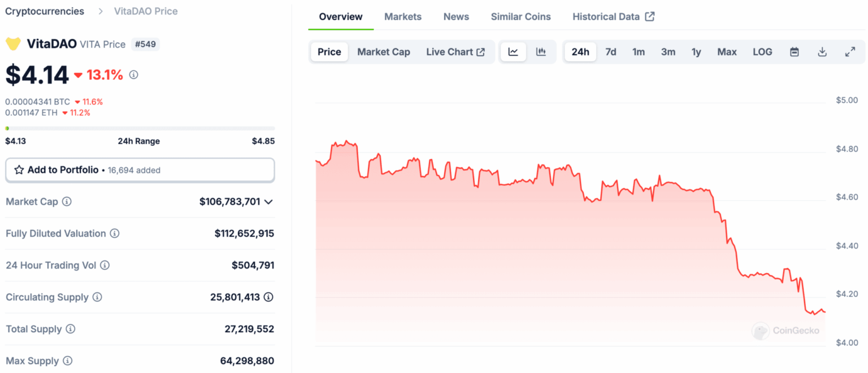Open the Markets tab
This screenshot has width=868, height=373.
[403, 16]
